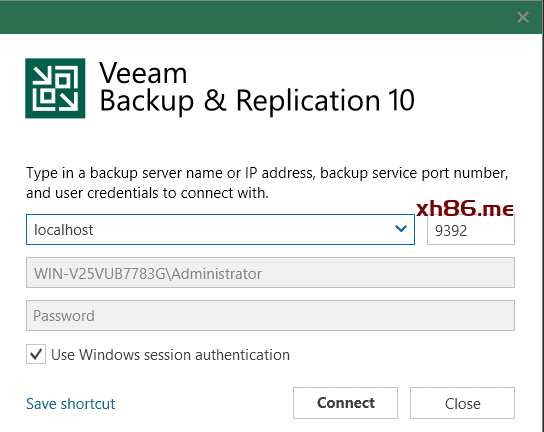Focus the port number field showing 9392
Screen dimensions: 544x432
[x=471, y=229]
